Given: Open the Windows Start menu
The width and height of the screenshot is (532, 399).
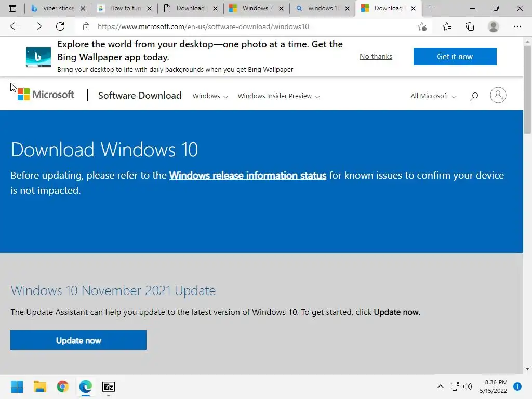Looking at the screenshot, I should coord(17,387).
